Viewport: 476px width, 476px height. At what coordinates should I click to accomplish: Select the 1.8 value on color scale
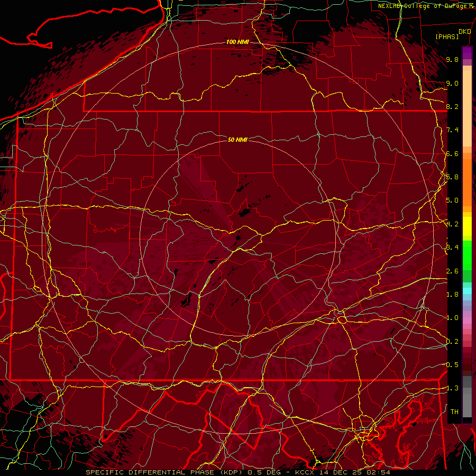(452, 295)
